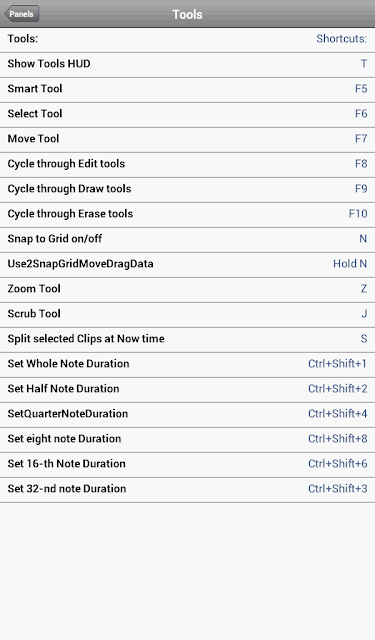Image resolution: width=375 pixels, height=640 pixels.
Task: Select Snap to Grid on/off row
Action: click(x=187, y=240)
